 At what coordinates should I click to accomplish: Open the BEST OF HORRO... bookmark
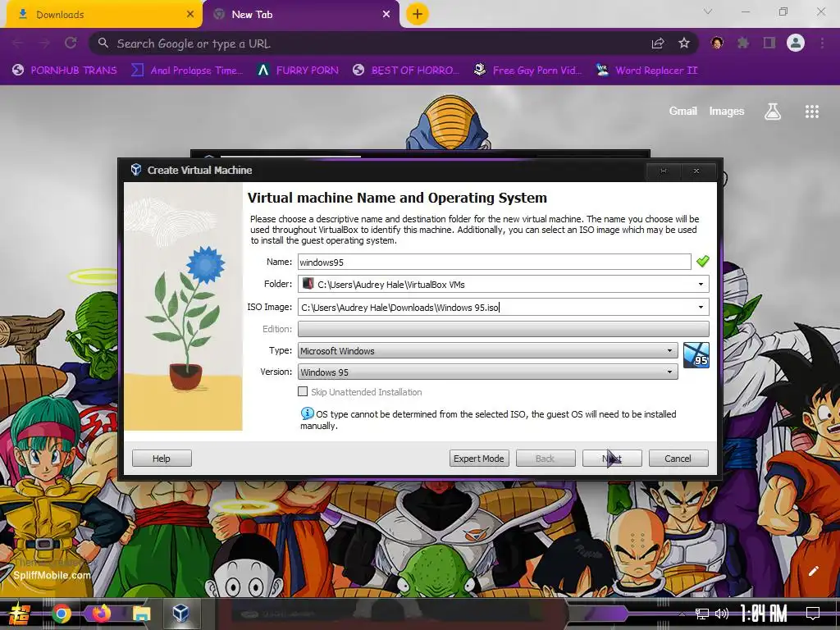406,71
